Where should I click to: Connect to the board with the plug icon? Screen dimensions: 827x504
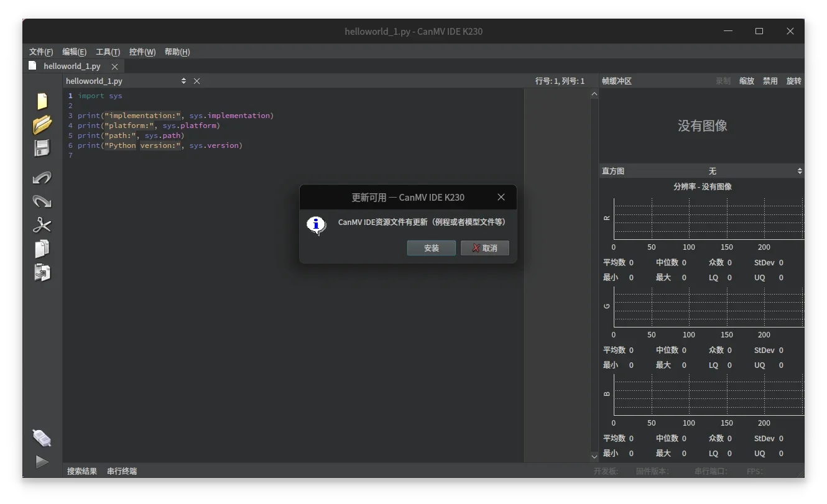(42, 438)
